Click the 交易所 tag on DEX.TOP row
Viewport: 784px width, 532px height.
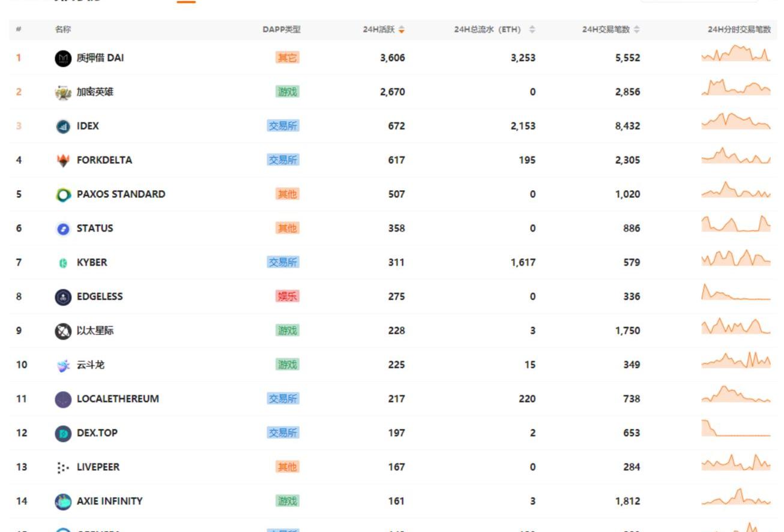tap(283, 433)
